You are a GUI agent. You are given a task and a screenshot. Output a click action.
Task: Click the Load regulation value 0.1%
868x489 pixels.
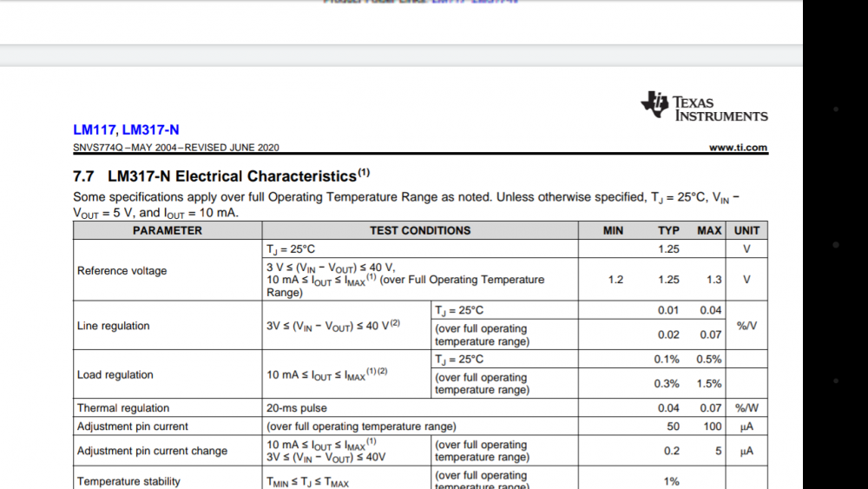[x=667, y=359]
